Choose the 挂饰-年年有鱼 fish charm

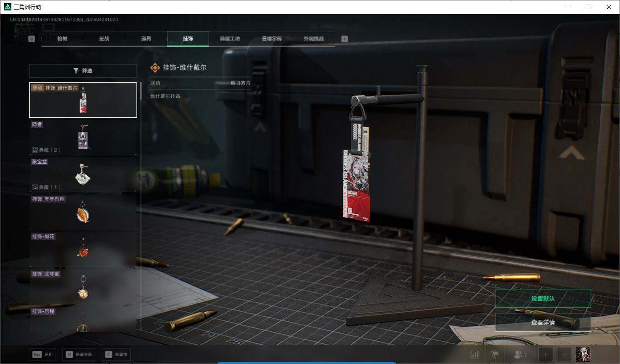pyautogui.click(x=83, y=212)
